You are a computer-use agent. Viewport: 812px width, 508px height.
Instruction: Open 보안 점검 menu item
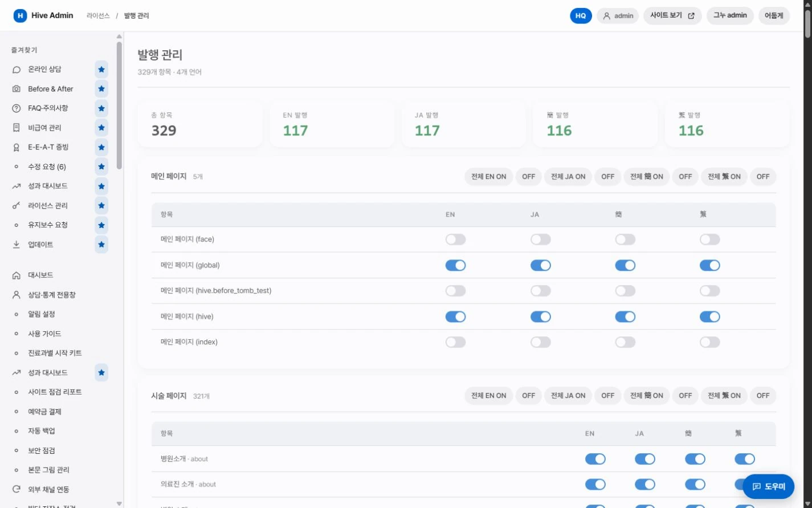point(42,450)
